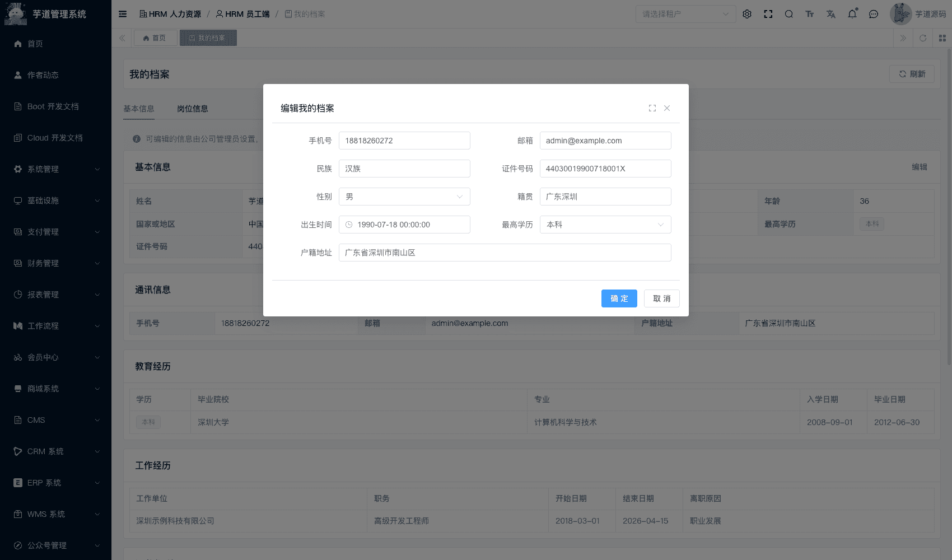Screen dimensions: 952x560
Task: Confirm with the 确定 button
Action: coord(619,298)
